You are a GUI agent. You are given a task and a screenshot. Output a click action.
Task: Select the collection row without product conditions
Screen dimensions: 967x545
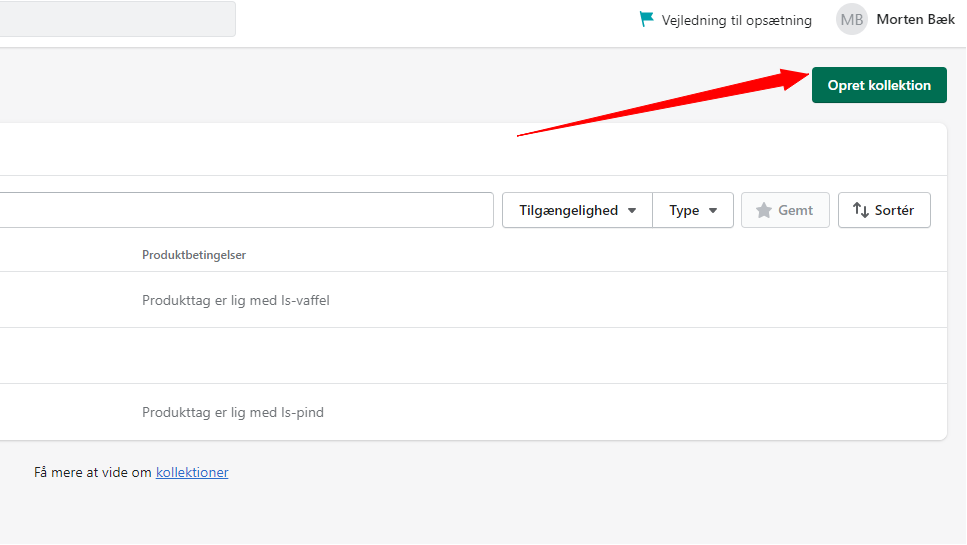473,356
